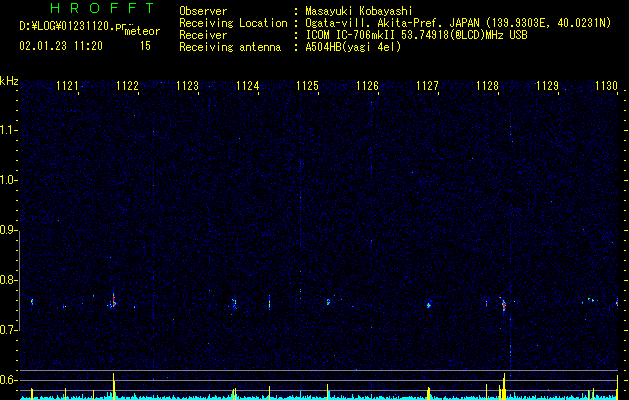Click the strong meteor echo just after 1128

tap(504, 306)
